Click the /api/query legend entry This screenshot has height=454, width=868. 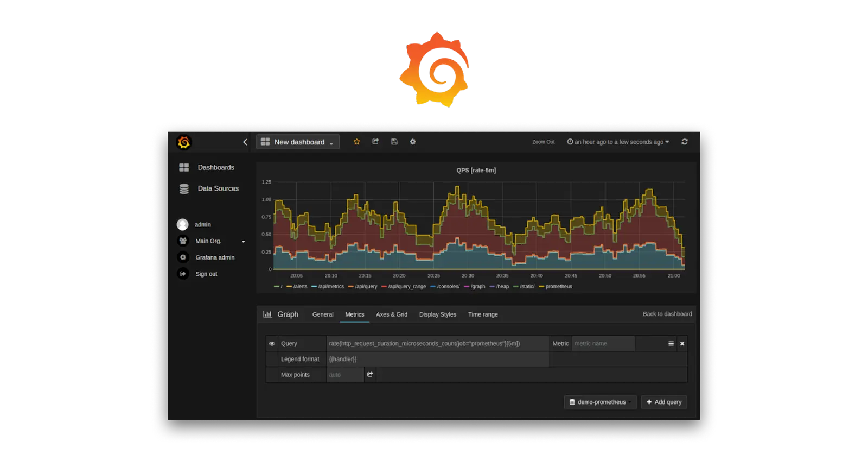coord(363,287)
